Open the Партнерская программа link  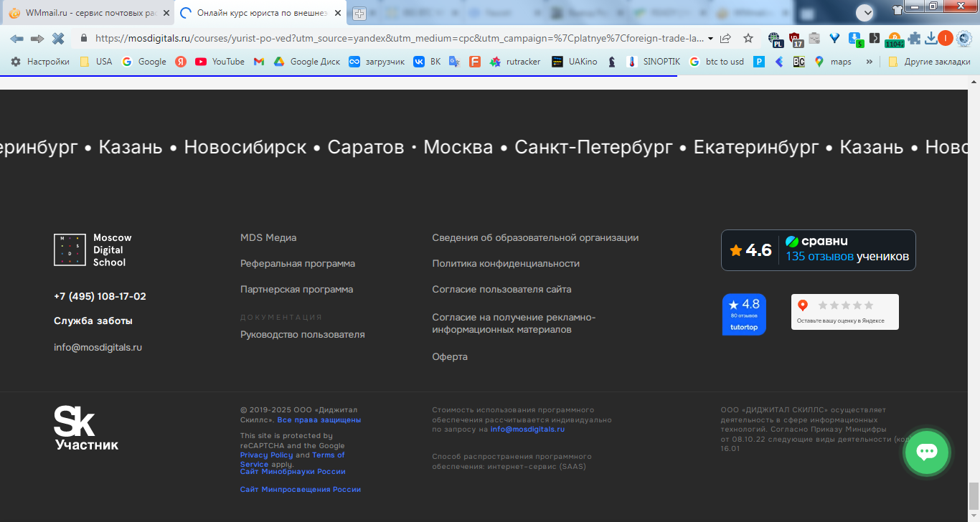point(296,290)
